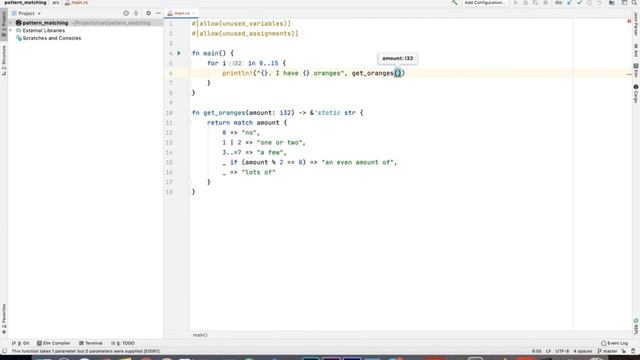Click the 4 spaces indent indicator

(582, 351)
